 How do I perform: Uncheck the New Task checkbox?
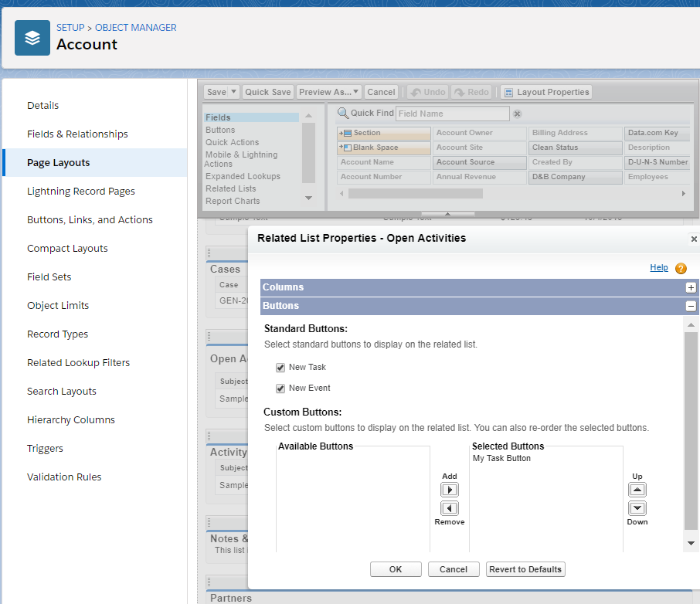pyautogui.click(x=280, y=368)
